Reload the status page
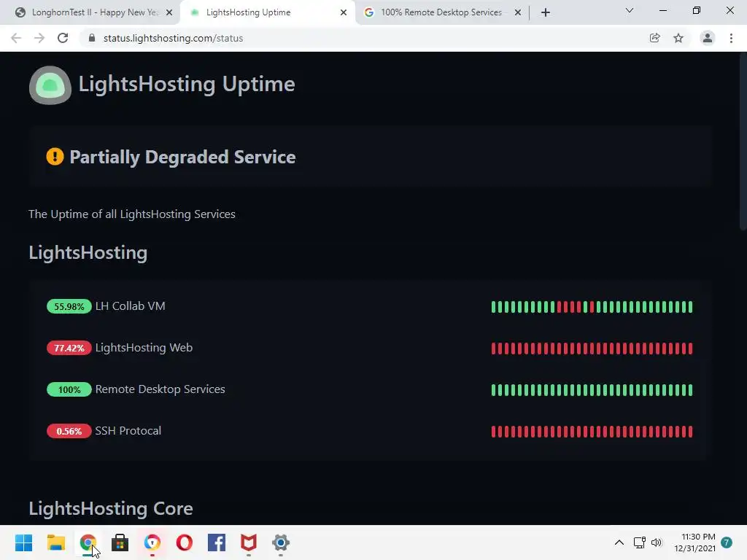Image resolution: width=747 pixels, height=560 pixels. (x=63, y=38)
